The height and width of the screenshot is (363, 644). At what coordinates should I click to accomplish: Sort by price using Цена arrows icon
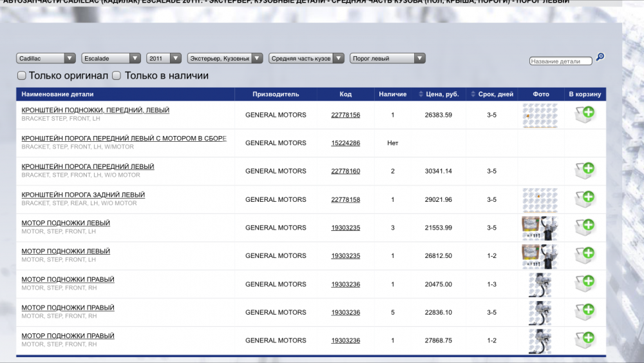[421, 94]
